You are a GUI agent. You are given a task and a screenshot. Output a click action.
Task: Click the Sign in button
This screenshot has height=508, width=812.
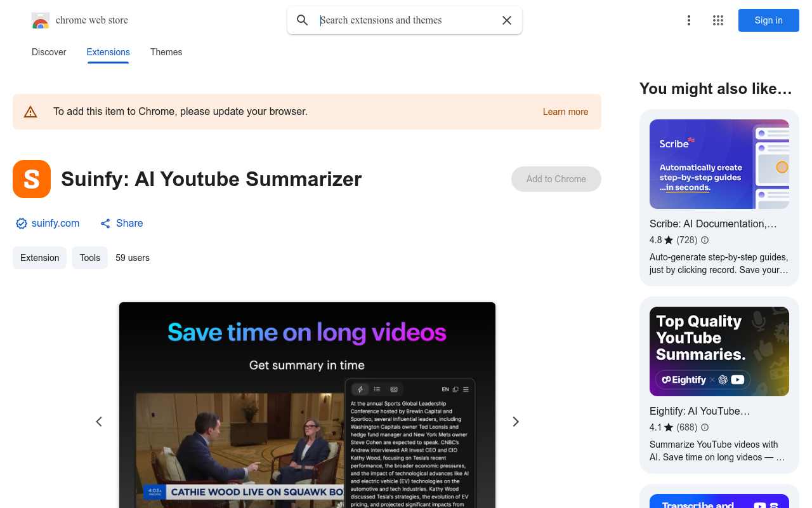(769, 20)
